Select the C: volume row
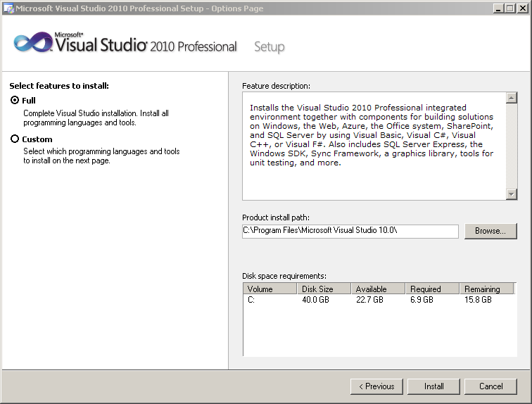The height and width of the screenshot is (404, 532). (379, 300)
